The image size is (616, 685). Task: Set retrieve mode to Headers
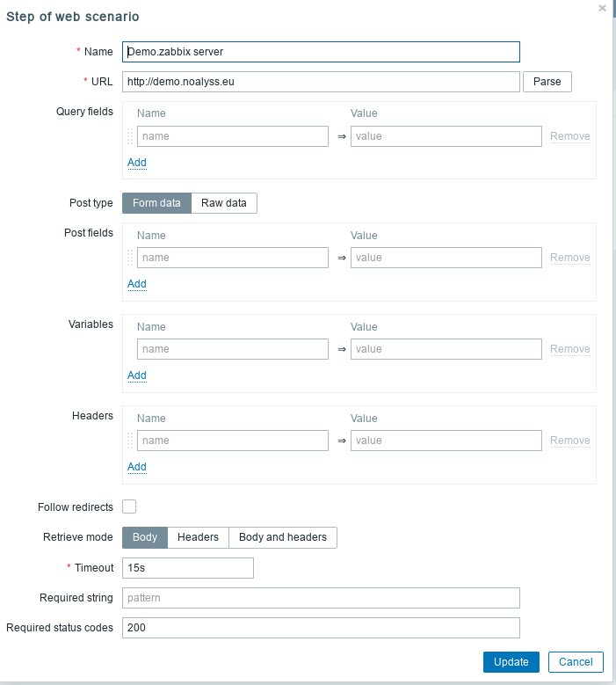point(198,537)
